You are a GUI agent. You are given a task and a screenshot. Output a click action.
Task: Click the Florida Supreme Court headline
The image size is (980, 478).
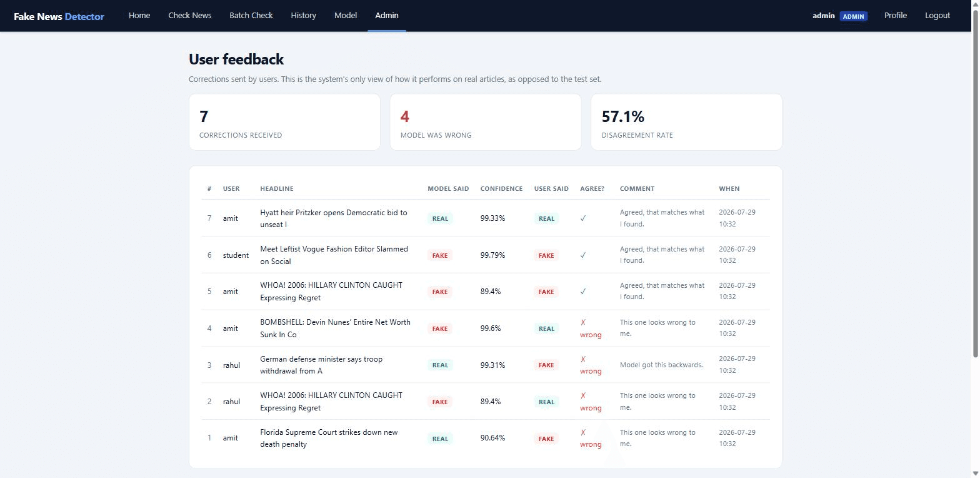pyautogui.click(x=329, y=438)
